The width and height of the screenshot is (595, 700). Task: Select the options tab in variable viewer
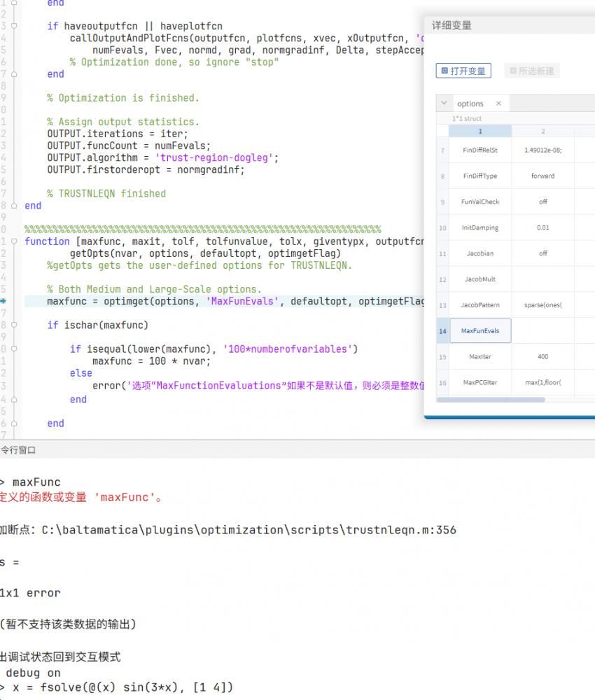click(470, 104)
